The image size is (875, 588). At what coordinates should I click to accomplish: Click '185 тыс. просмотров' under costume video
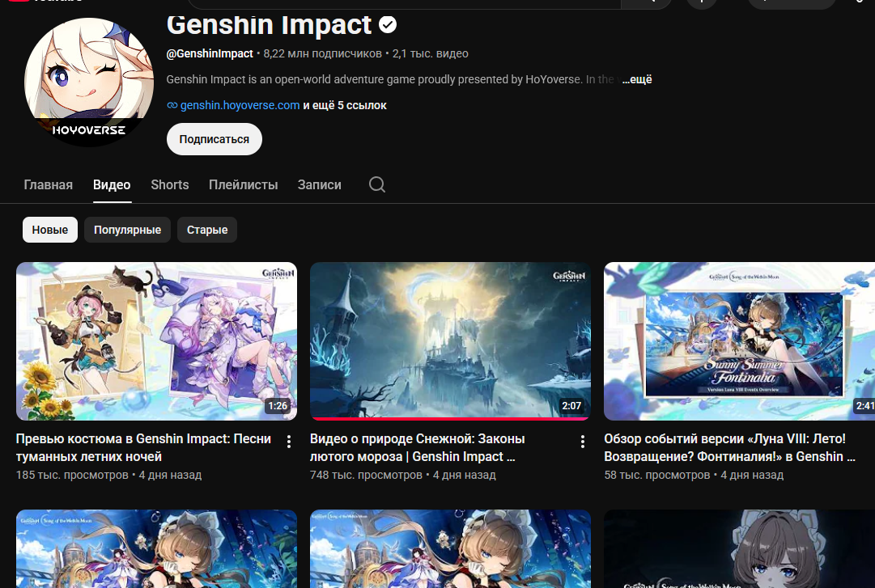coord(72,475)
